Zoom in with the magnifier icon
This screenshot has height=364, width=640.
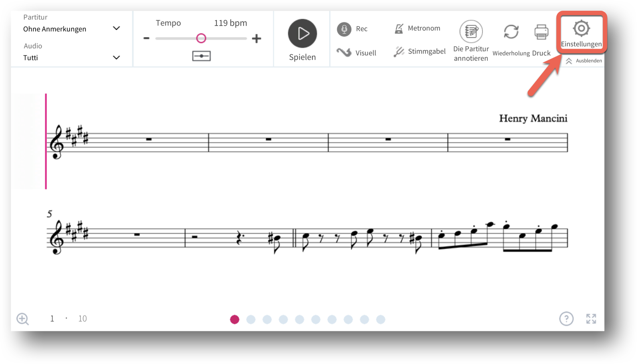22,319
